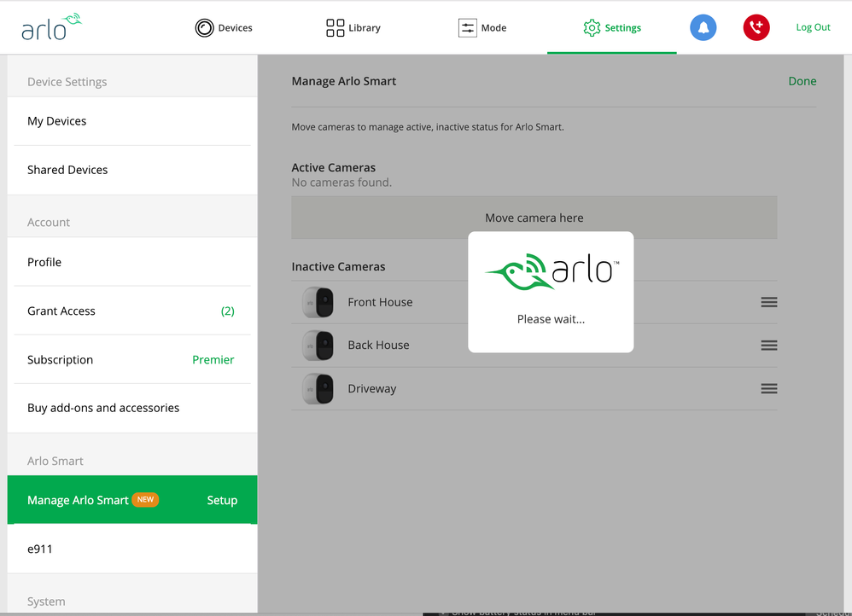Click the Manage Arlo Smart page title

click(x=343, y=81)
